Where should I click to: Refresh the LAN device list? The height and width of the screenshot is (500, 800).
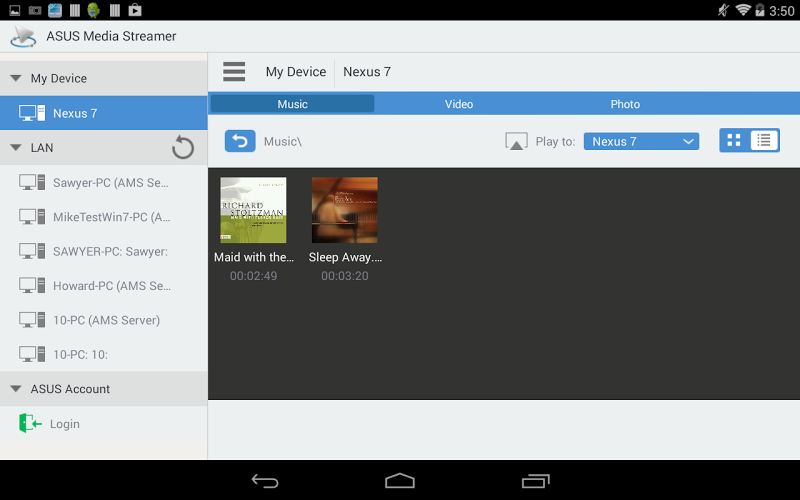[x=183, y=148]
